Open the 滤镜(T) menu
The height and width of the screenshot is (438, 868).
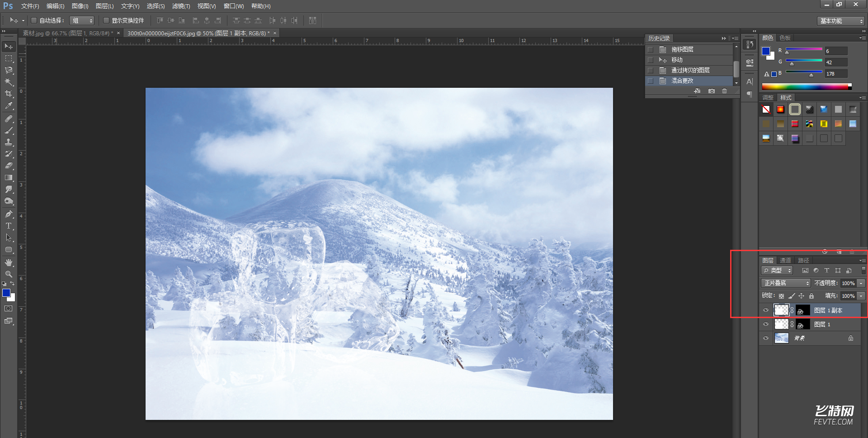coord(181,6)
